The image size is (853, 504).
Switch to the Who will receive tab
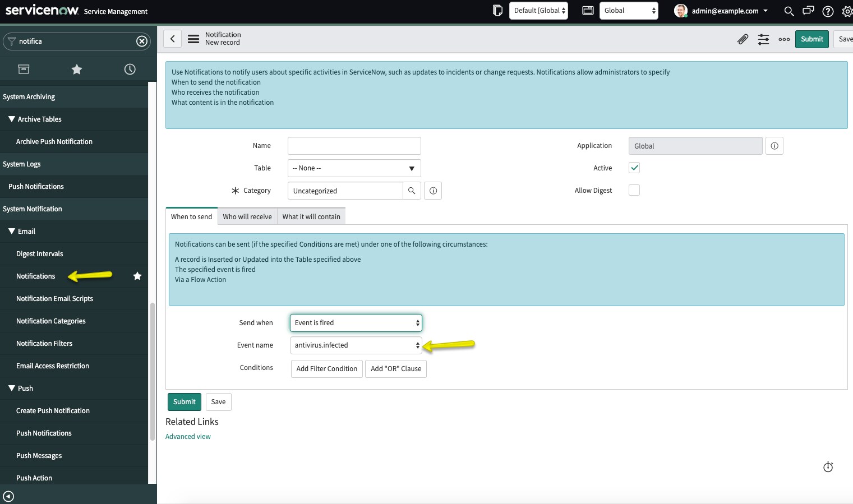[x=247, y=216]
